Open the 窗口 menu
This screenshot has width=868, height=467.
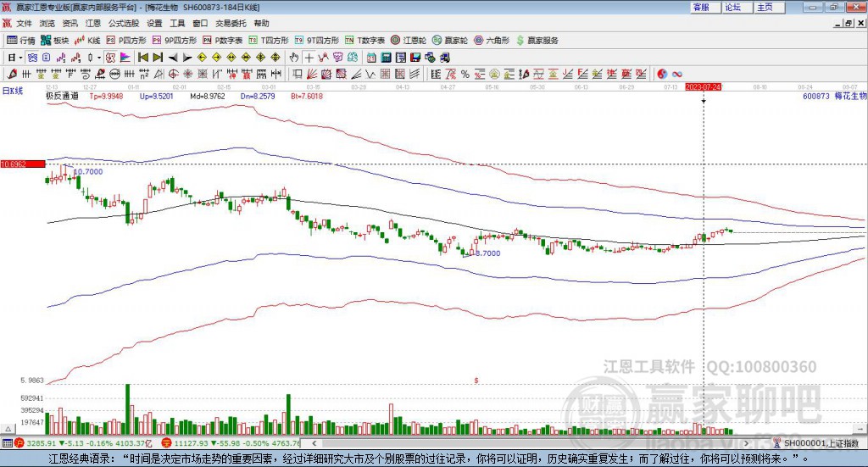[200, 23]
